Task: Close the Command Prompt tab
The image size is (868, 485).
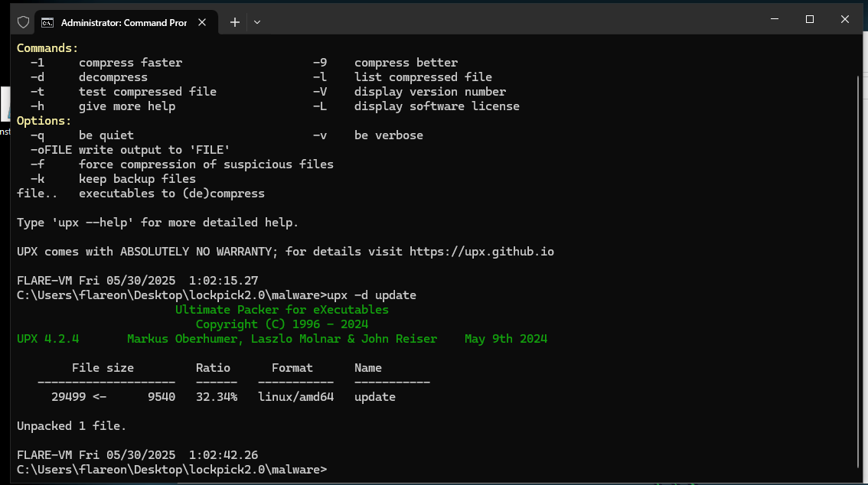Action: (x=202, y=22)
